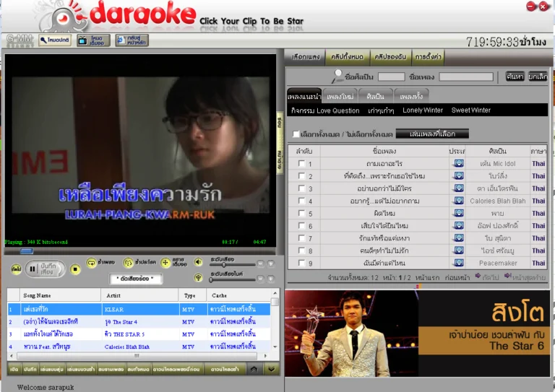The width and height of the screenshot is (555, 392).
Task: Click the เล่นเพลงที่เลือก play selected button
Action: (432, 134)
